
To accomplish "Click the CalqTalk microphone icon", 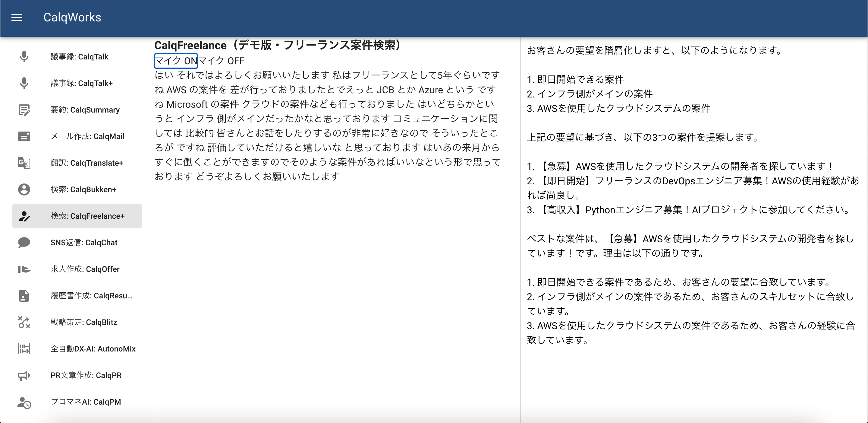I will 24,56.
